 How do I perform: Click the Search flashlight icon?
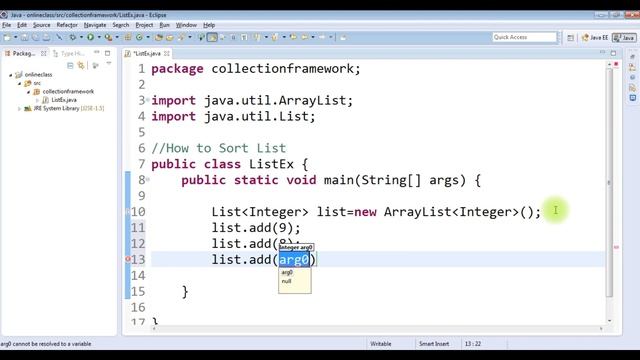pyautogui.click(x=181, y=38)
